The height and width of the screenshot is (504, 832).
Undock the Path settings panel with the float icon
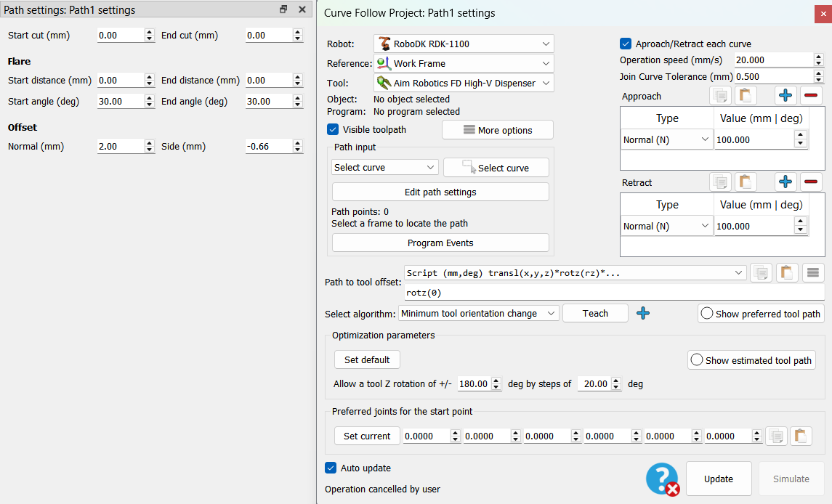pos(283,9)
